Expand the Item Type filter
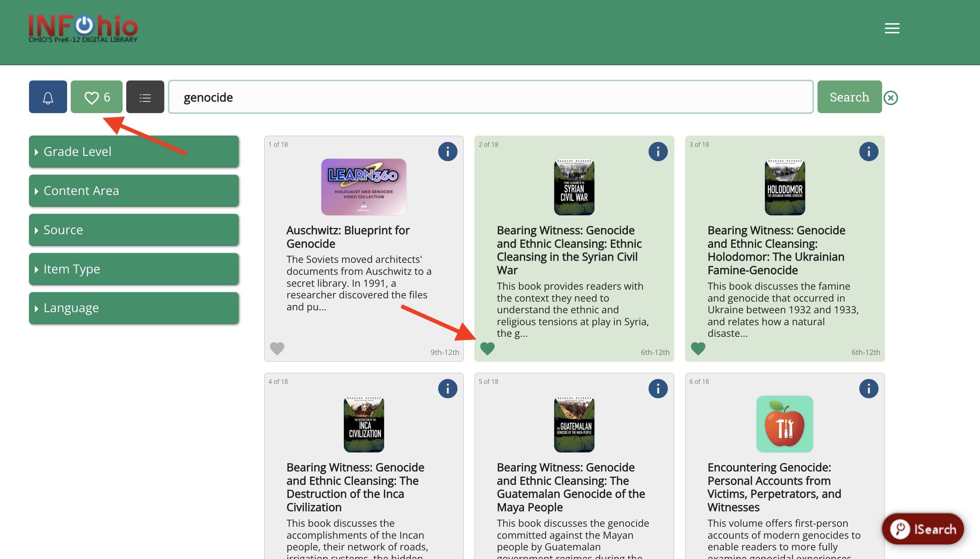 [x=134, y=268]
